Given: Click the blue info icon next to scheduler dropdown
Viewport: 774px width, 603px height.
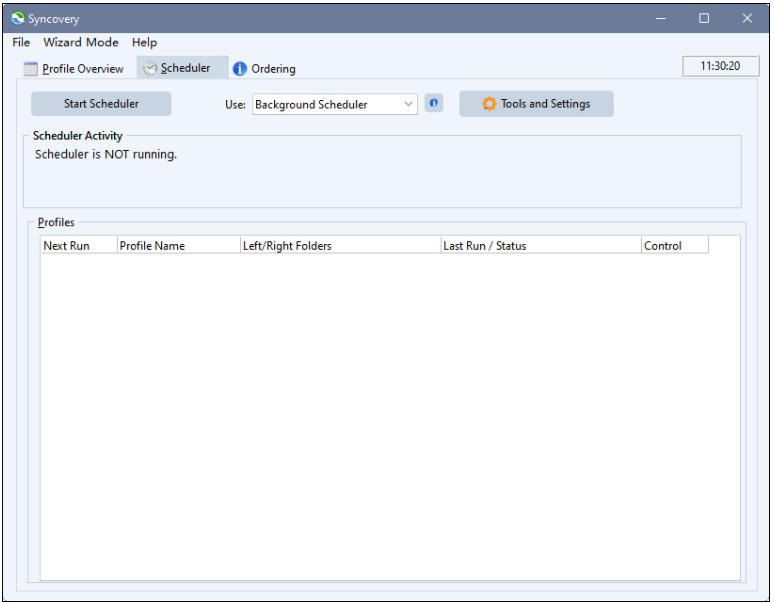Looking at the screenshot, I should tap(433, 103).
